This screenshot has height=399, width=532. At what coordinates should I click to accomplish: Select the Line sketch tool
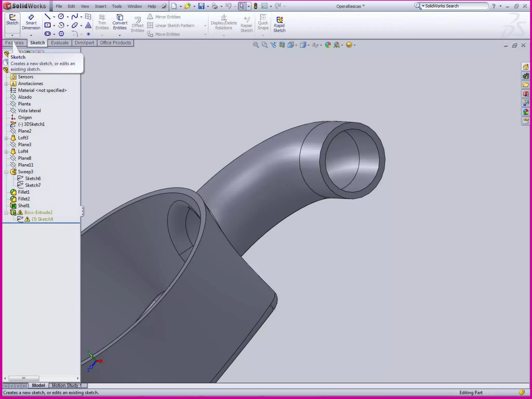point(47,17)
